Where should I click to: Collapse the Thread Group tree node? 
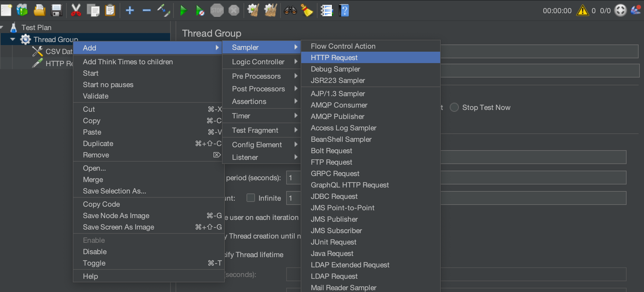click(x=13, y=39)
